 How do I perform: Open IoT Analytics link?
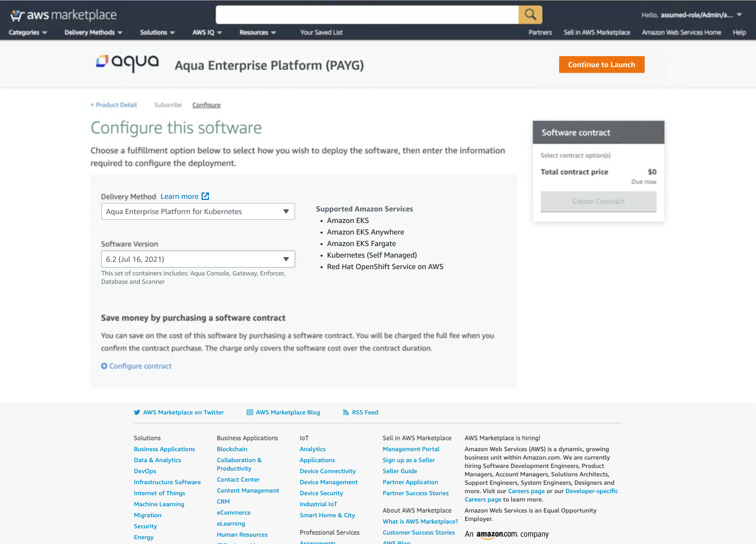312,449
